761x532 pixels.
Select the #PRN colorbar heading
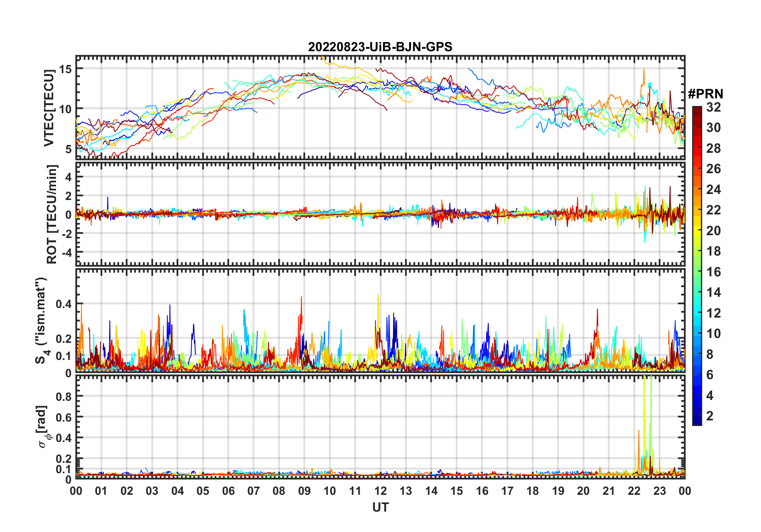[705, 94]
